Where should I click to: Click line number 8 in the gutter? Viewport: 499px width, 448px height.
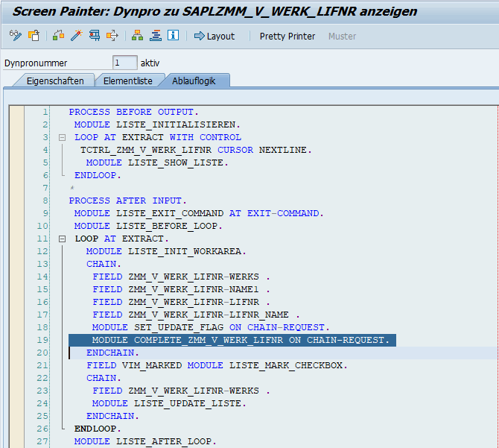(x=45, y=201)
